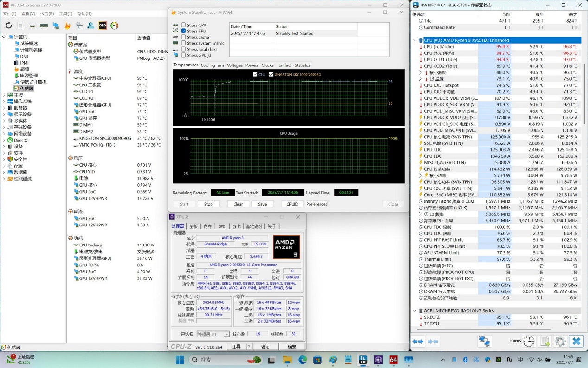588x368 pixels.
Task: Switch to the SPD tab in CPU-Z
Action: (x=222, y=226)
